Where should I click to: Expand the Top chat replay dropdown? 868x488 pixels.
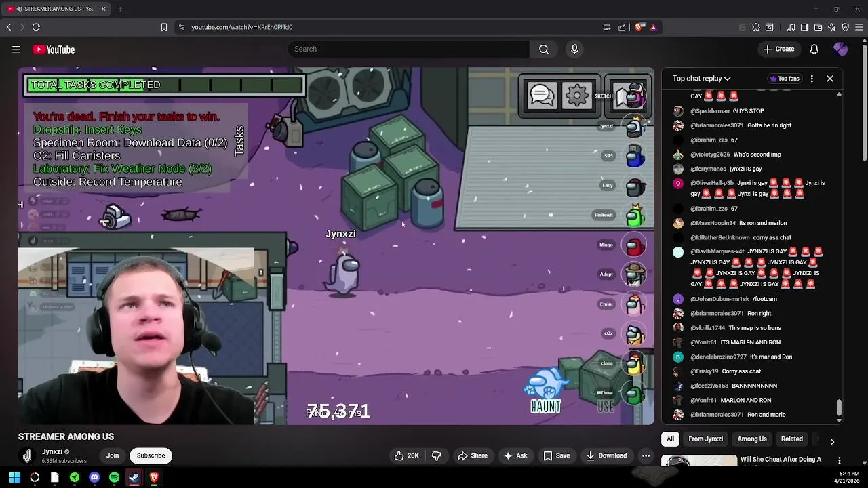701,79
